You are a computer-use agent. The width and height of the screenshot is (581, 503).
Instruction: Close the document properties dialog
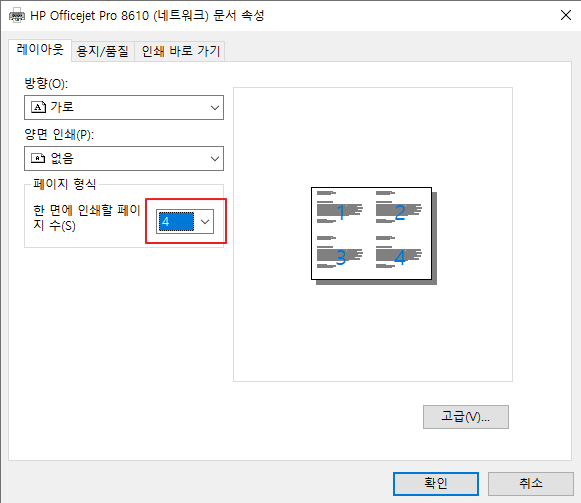point(566,15)
